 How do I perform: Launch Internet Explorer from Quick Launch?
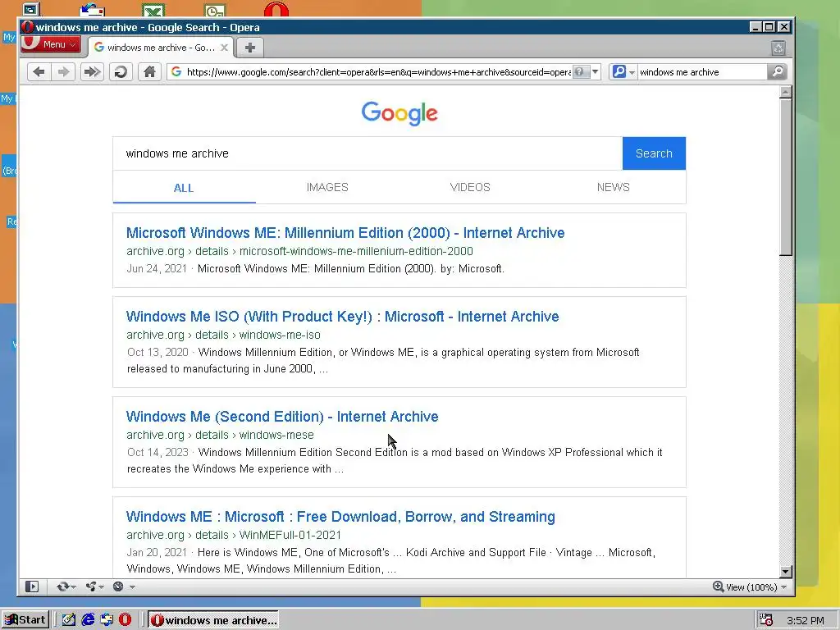tap(88, 620)
